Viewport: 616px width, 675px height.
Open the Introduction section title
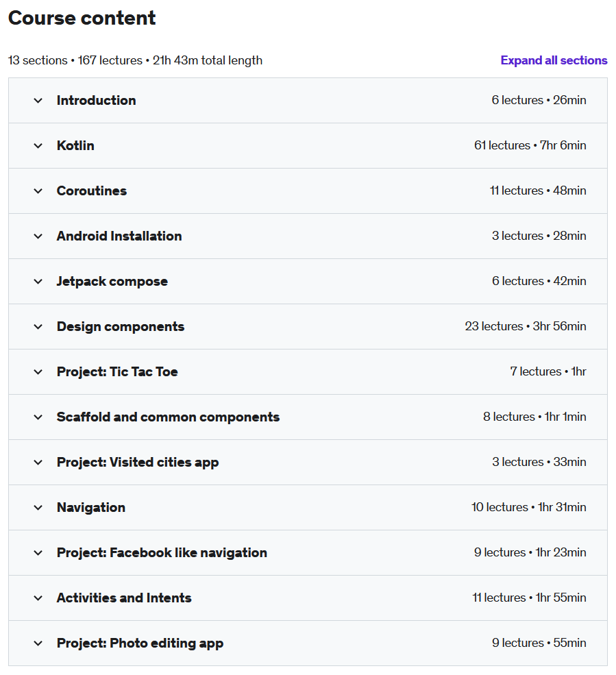97,100
